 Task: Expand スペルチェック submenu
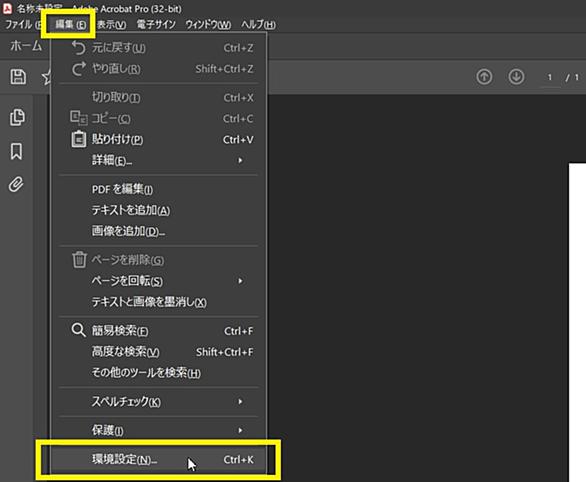click(x=158, y=402)
